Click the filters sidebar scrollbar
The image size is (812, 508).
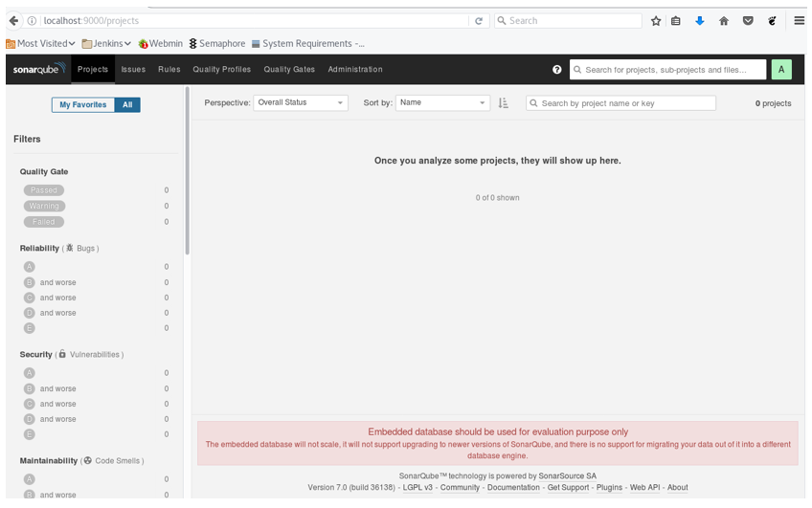point(187,170)
